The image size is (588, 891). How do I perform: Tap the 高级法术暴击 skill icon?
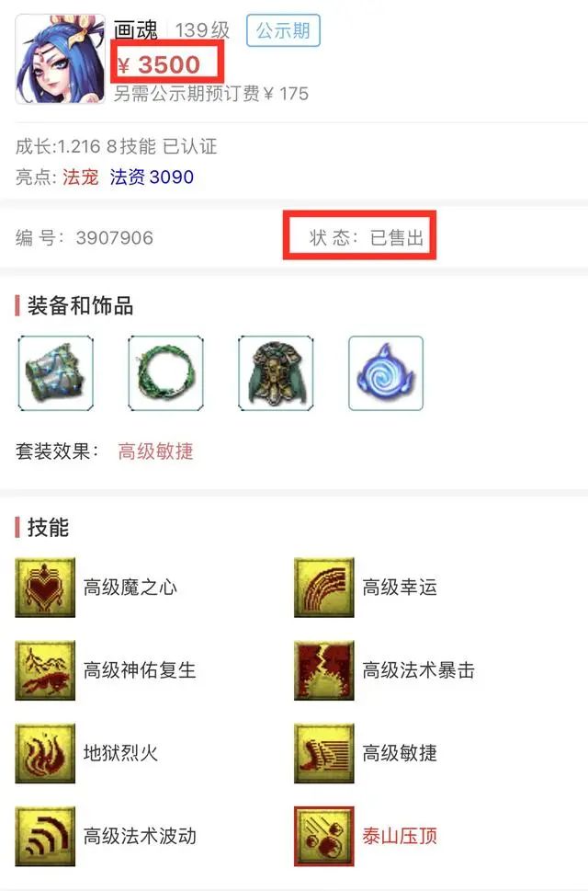(324, 670)
